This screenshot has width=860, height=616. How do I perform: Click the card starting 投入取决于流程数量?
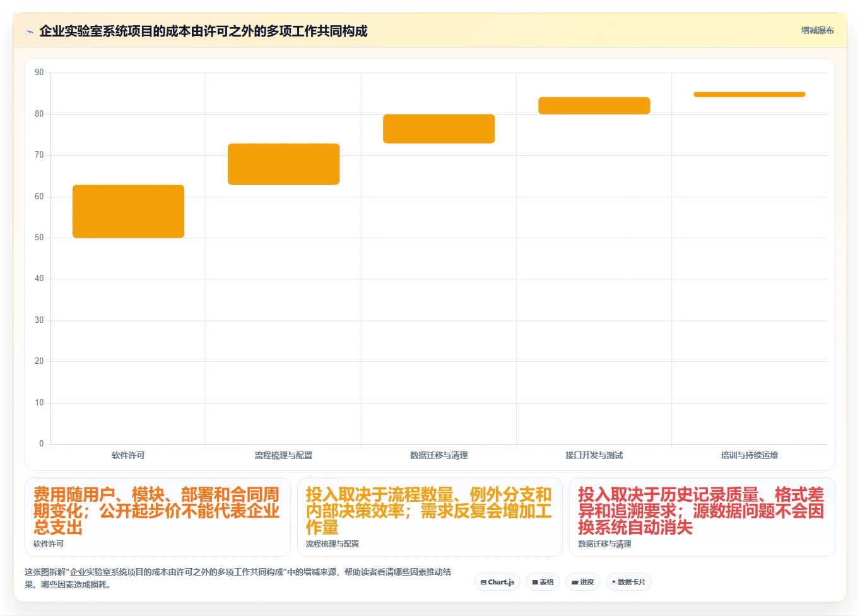[430, 517]
